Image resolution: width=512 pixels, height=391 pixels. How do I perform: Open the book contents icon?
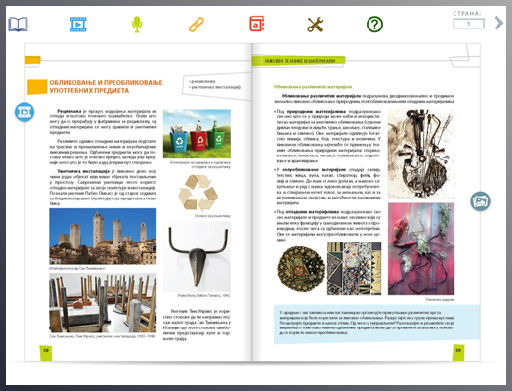[18, 24]
